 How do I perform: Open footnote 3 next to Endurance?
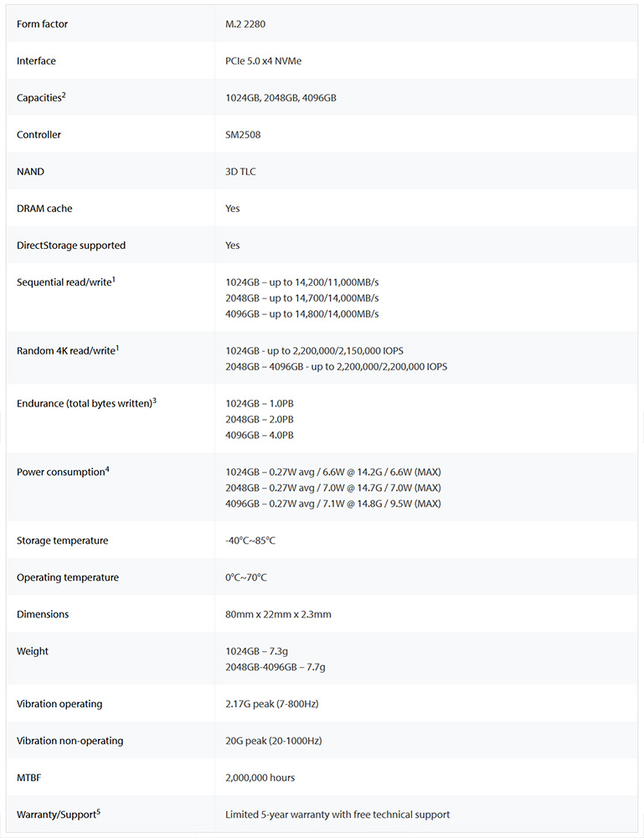[x=154, y=401]
